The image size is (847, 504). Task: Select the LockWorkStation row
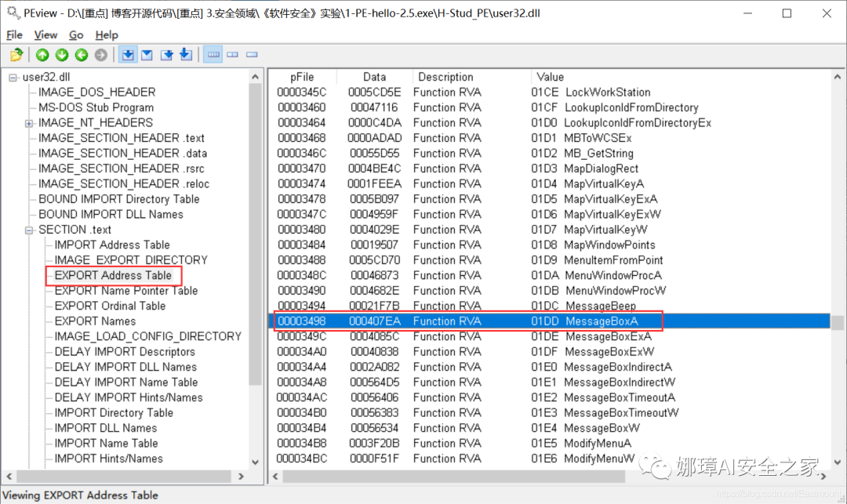550,92
